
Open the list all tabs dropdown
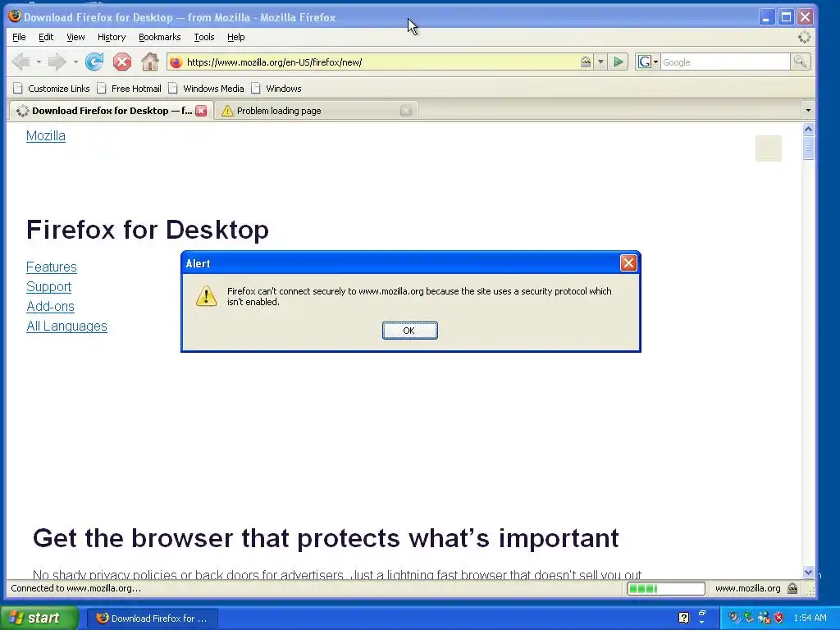coord(808,111)
